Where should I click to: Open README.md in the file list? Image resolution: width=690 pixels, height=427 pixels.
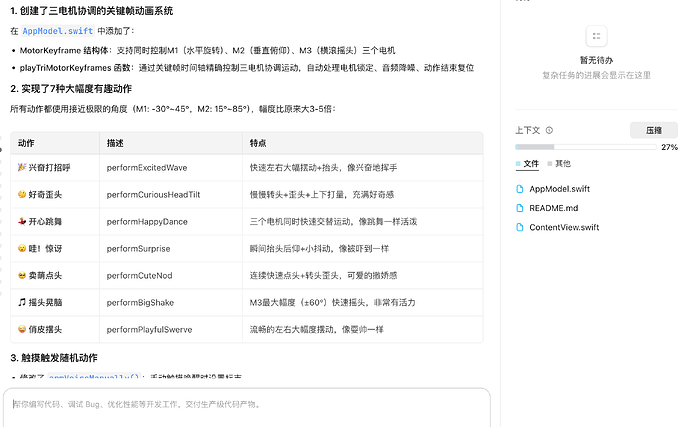(x=554, y=208)
